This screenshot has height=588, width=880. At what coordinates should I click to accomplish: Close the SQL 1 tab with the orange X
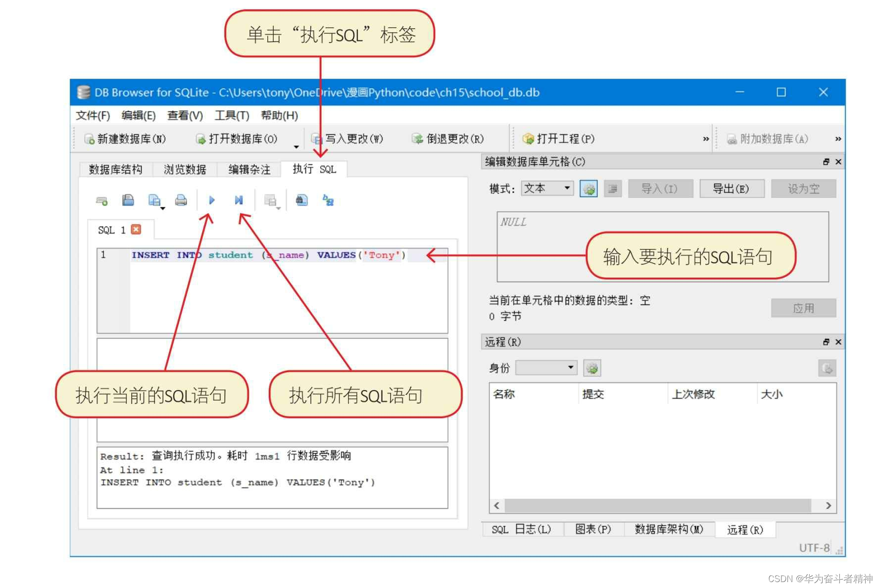point(136,229)
